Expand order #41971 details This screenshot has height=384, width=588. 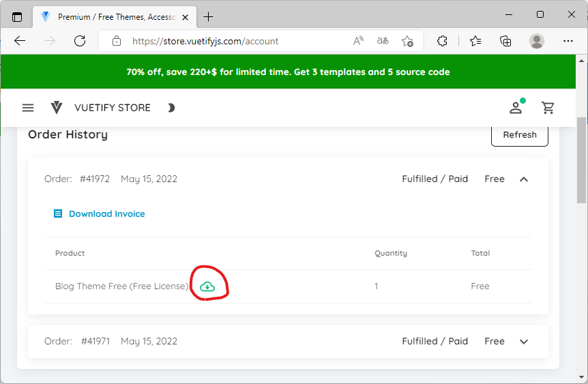524,342
